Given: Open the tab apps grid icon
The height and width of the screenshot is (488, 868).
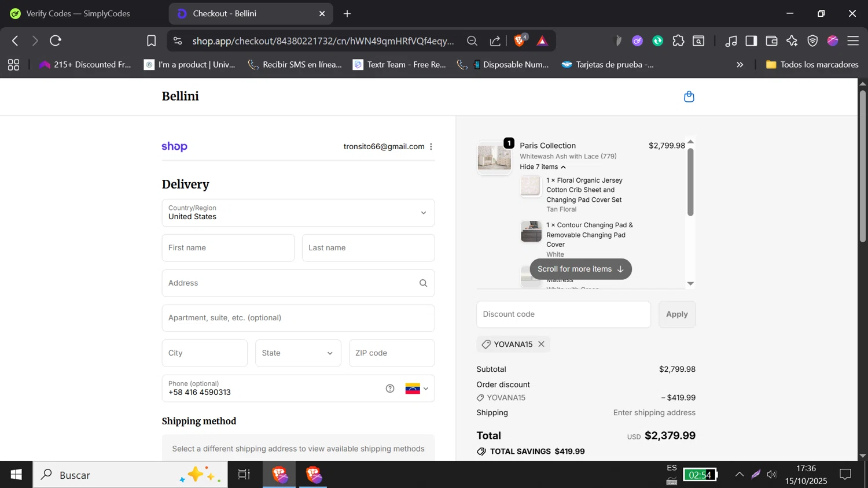Looking at the screenshot, I should [x=13, y=65].
